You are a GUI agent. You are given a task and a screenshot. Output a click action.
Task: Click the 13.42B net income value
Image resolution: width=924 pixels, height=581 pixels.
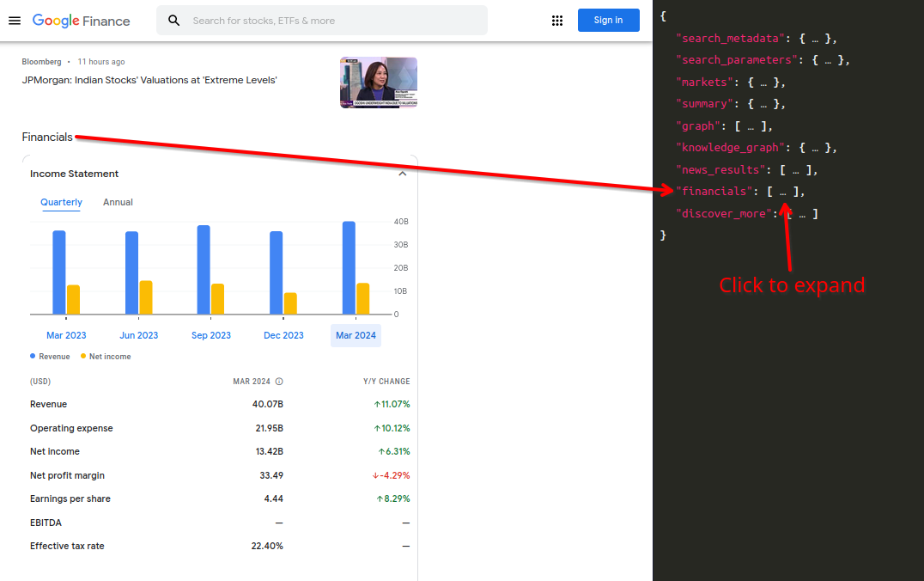[x=270, y=451]
